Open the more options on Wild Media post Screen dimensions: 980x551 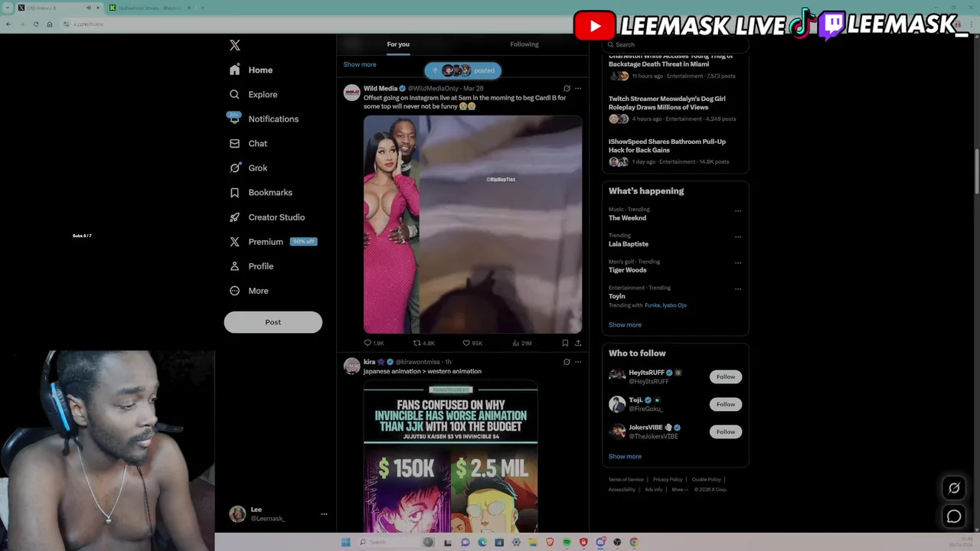point(578,89)
